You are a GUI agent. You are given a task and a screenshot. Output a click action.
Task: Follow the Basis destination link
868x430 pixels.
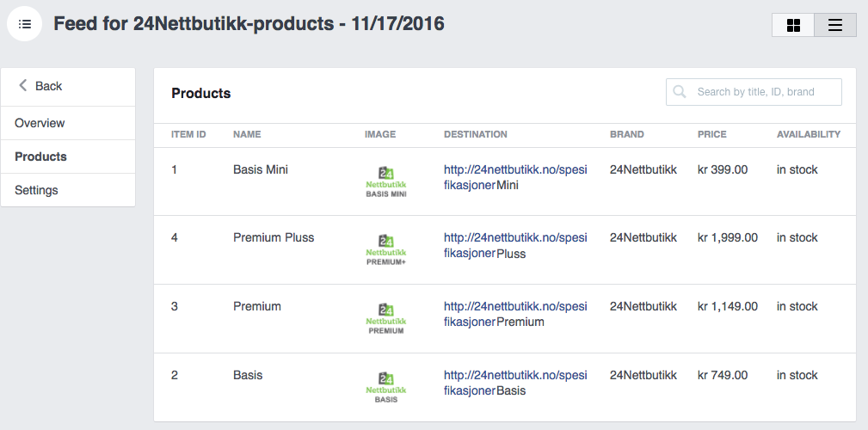click(x=515, y=383)
